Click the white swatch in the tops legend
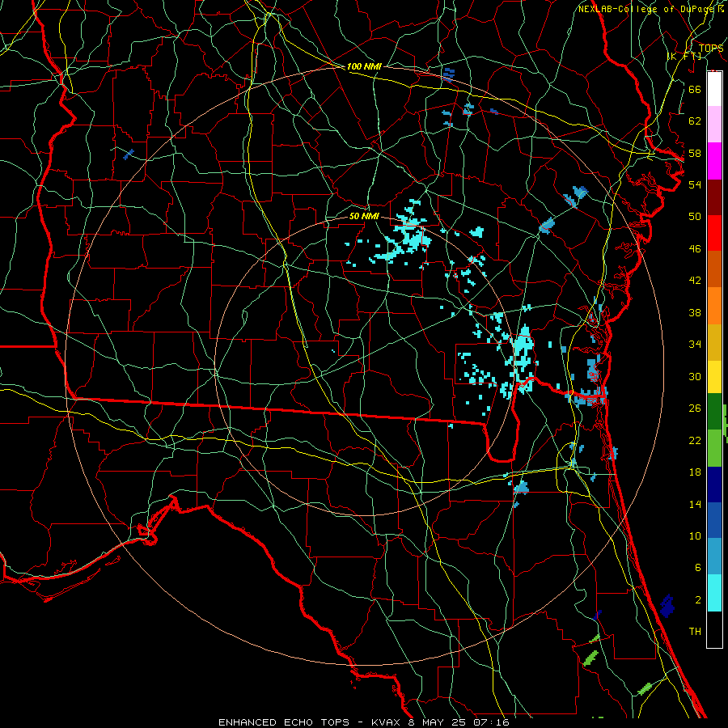The image size is (728, 728). coord(714,89)
